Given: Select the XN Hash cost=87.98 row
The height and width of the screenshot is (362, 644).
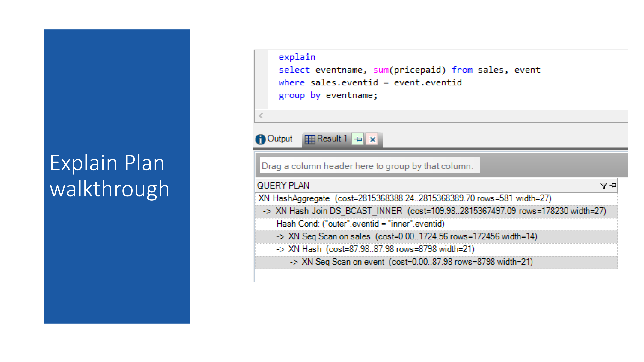Looking at the screenshot, I should [x=436, y=249].
